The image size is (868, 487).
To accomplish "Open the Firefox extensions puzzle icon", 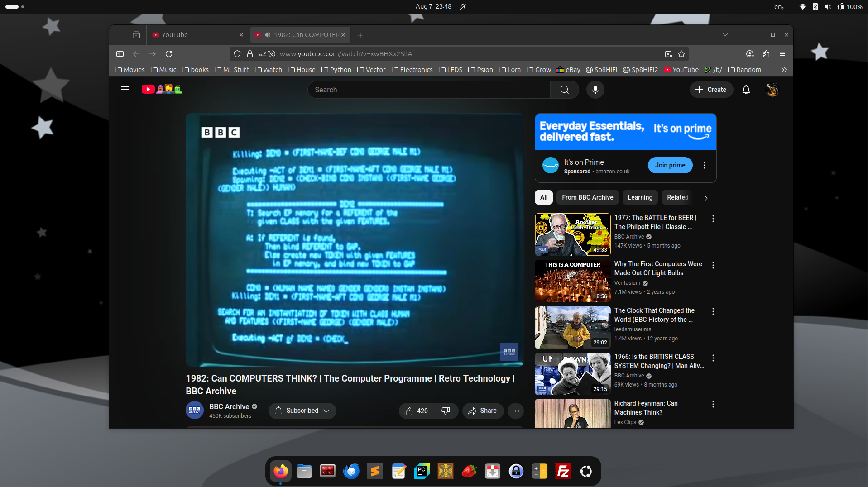I will (x=766, y=54).
